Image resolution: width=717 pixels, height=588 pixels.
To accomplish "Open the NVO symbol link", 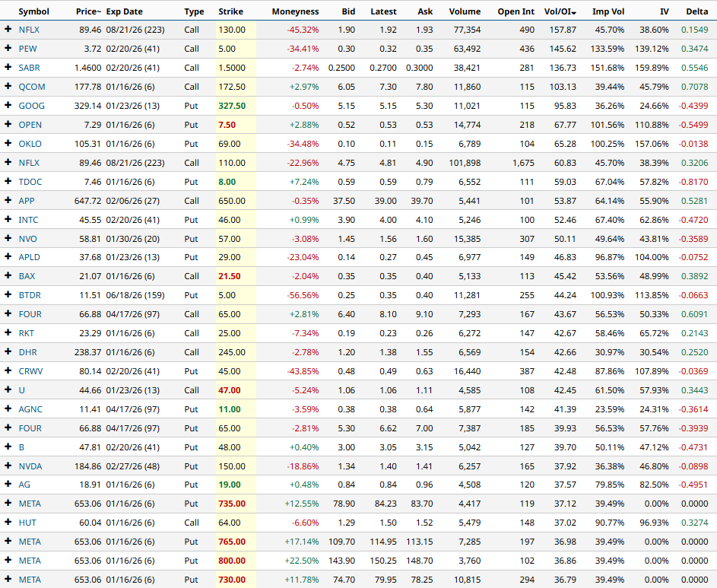I will coord(28,239).
